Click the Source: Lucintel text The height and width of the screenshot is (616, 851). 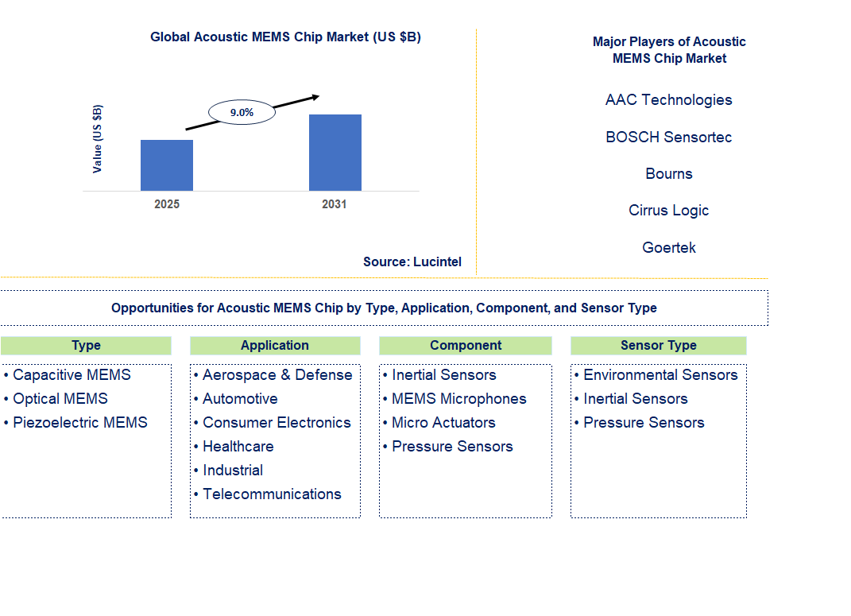coord(412,262)
